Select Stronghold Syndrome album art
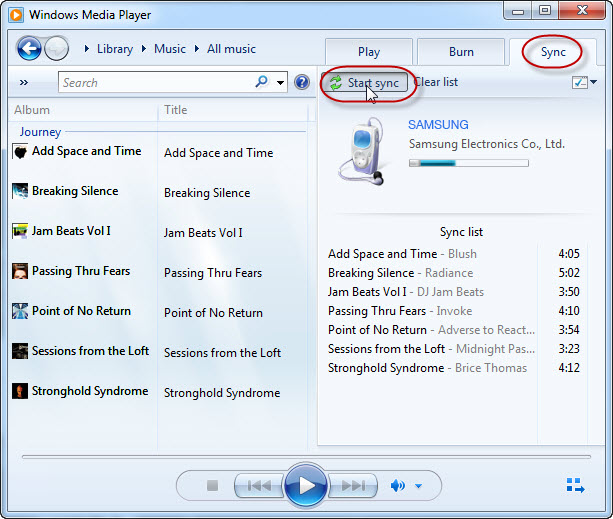Viewport: 613px width, 519px height. tap(20, 391)
